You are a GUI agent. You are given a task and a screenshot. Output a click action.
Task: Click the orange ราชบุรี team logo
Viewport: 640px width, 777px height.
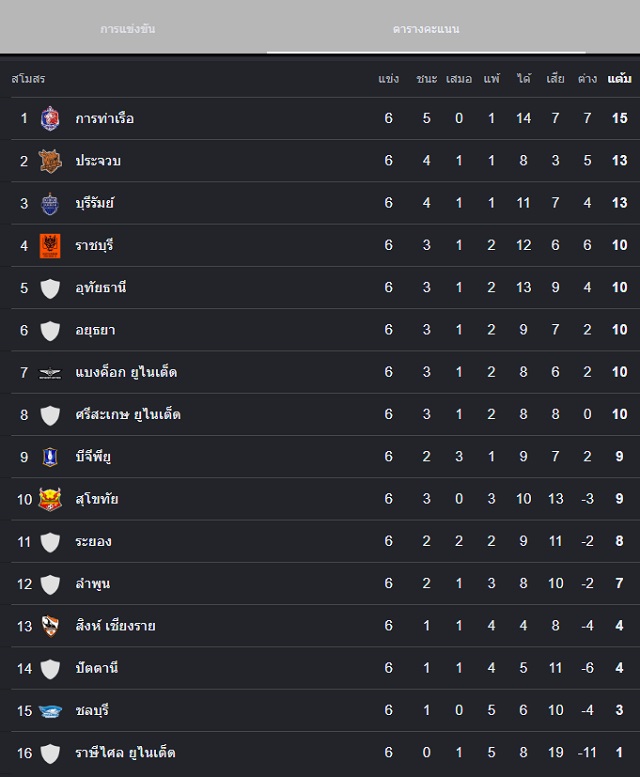(x=50, y=246)
